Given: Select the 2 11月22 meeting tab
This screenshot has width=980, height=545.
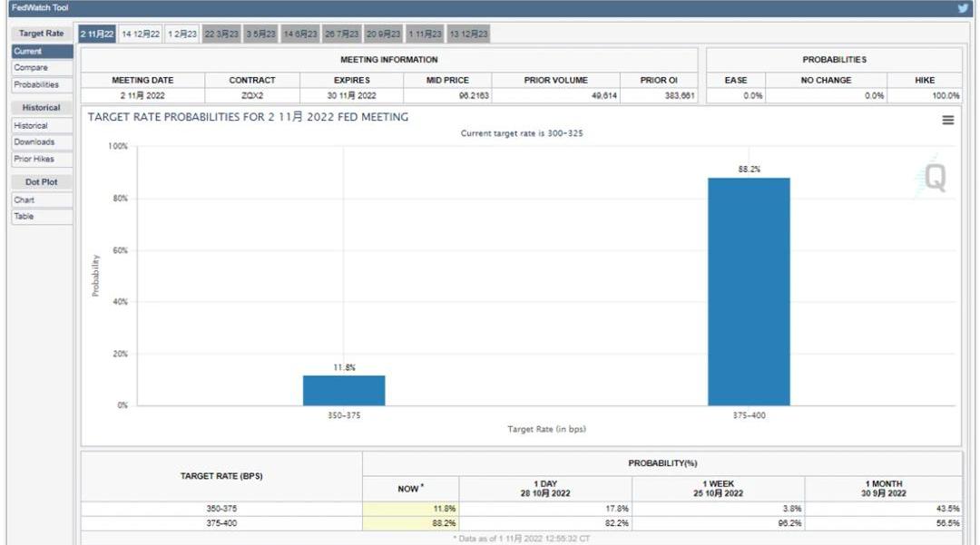Looking at the screenshot, I should [x=97, y=34].
